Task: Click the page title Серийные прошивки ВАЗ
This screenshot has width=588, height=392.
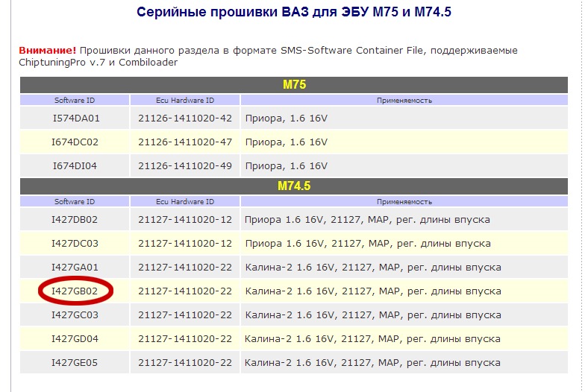Action: [x=294, y=12]
